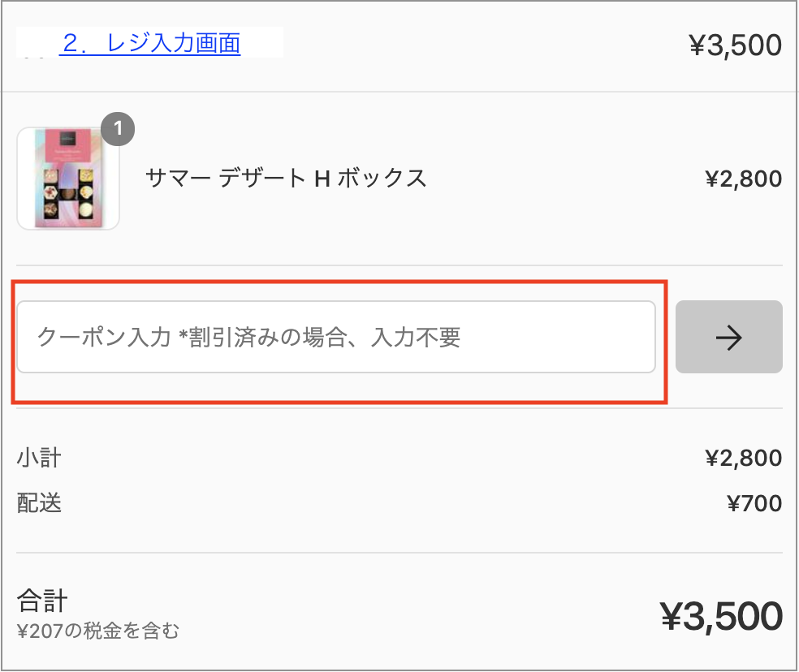Click the placeholder text 割引済みの場合、入力不要
This screenshot has height=672, width=799.
[325, 338]
